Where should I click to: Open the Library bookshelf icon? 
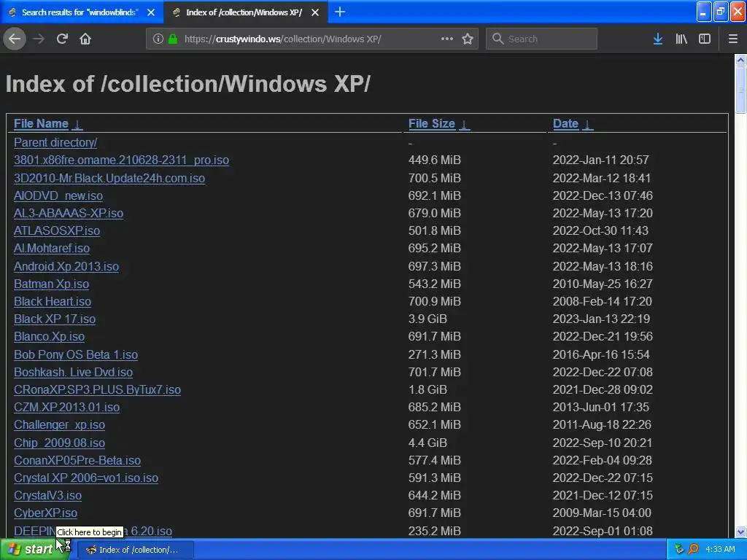[681, 39]
